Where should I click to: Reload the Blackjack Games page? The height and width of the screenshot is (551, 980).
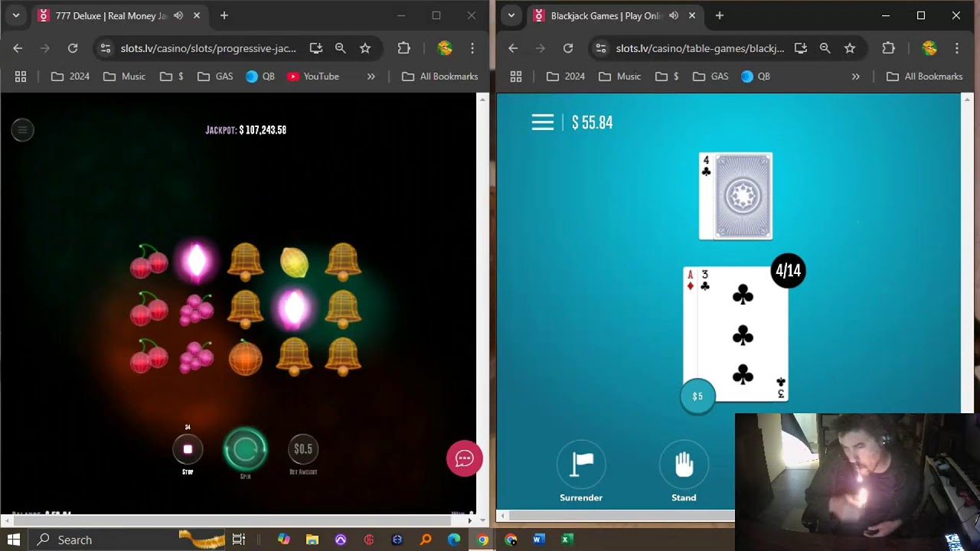tap(568, 48)
